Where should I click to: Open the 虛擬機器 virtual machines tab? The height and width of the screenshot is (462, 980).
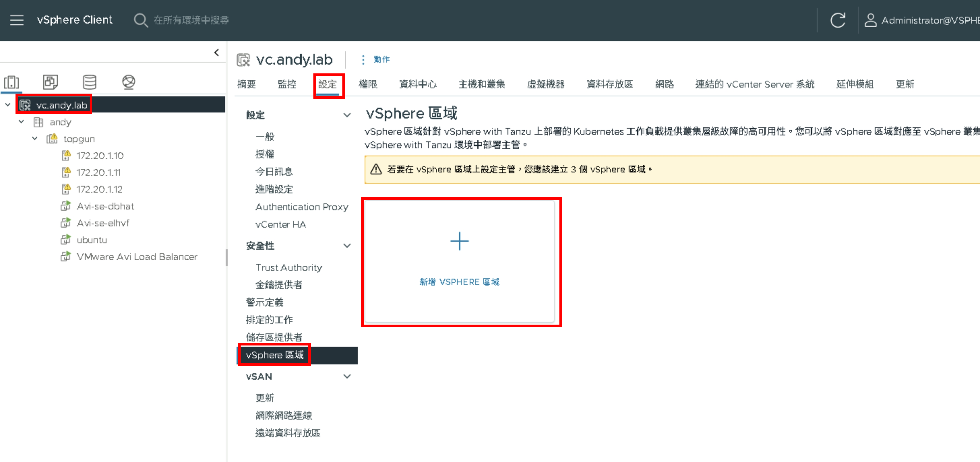(546, 84)
